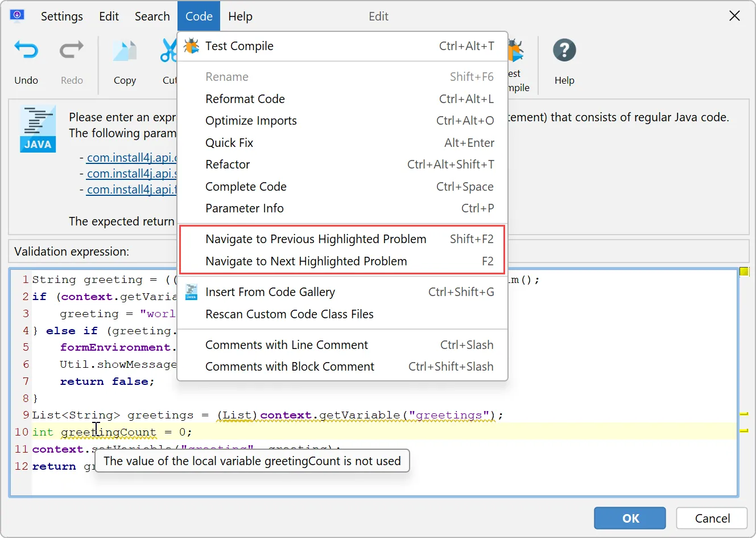Screen dimensions: 756x538
Task: Open Help via the question mark icon
Action: (x=564, y=51)
